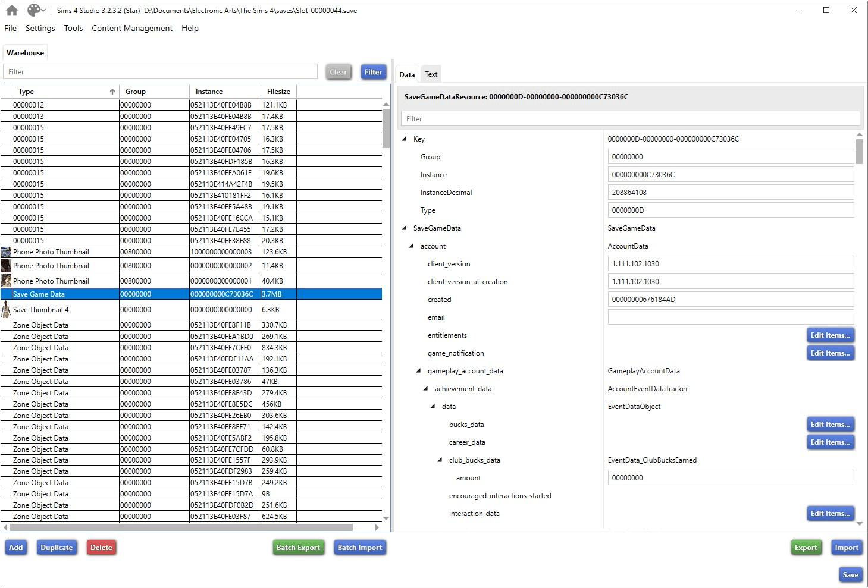Collapse the club_bucks_data node

[x=440, y=460]
